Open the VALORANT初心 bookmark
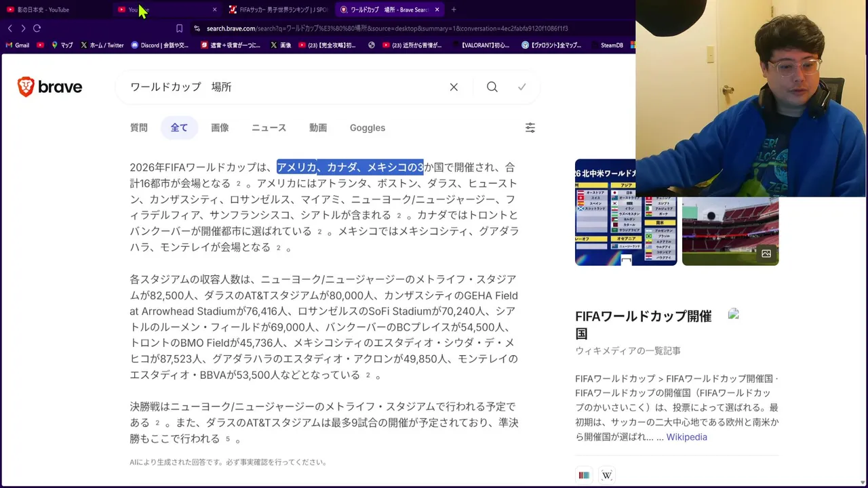 point(480,45)
